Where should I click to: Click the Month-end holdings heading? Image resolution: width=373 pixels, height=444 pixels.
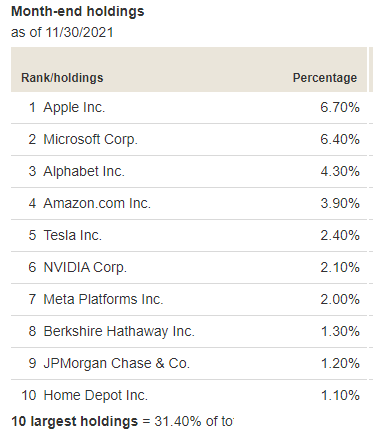(78, 11)
